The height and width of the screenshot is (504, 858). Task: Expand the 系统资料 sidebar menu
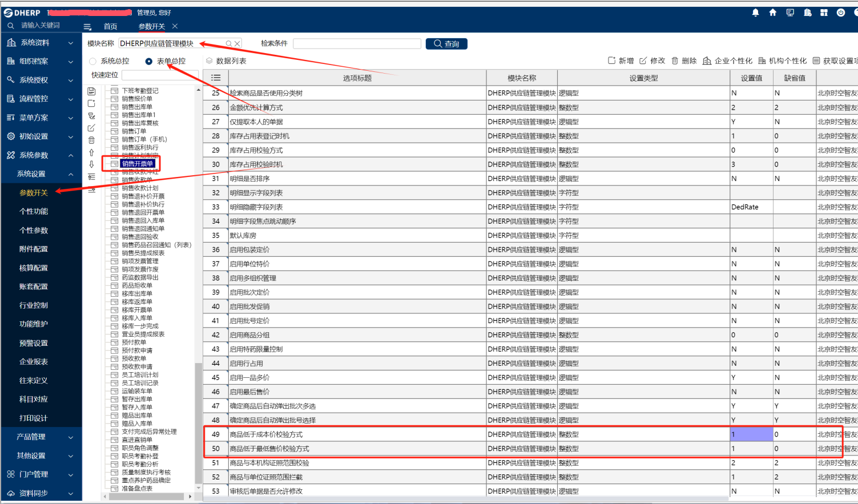41,43
